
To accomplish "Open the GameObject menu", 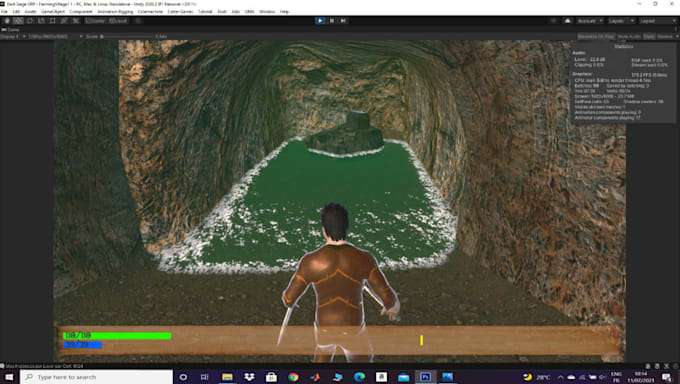I will [x=53, y=12].
